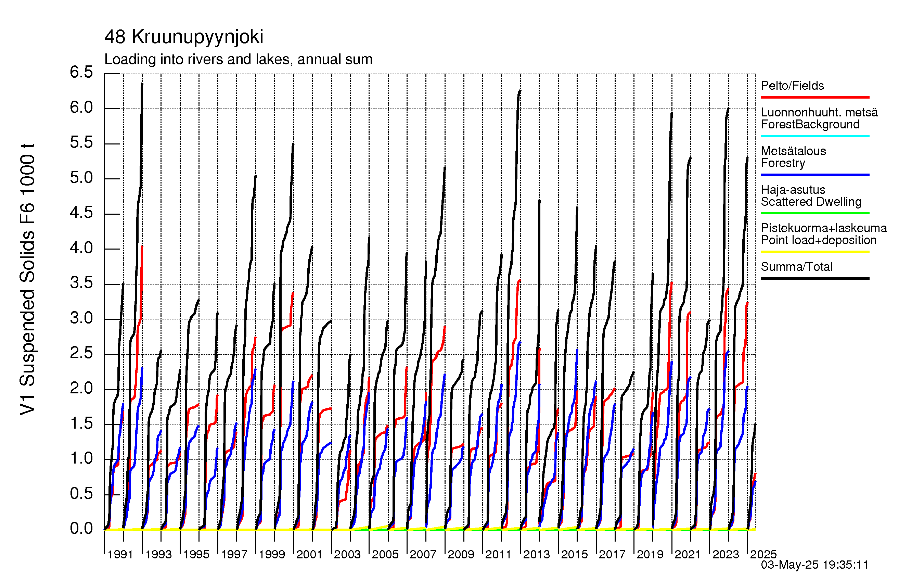Click the x-axis year label 2025
Viewport: 924px width, 582px height.
click(x=763, y=554)
